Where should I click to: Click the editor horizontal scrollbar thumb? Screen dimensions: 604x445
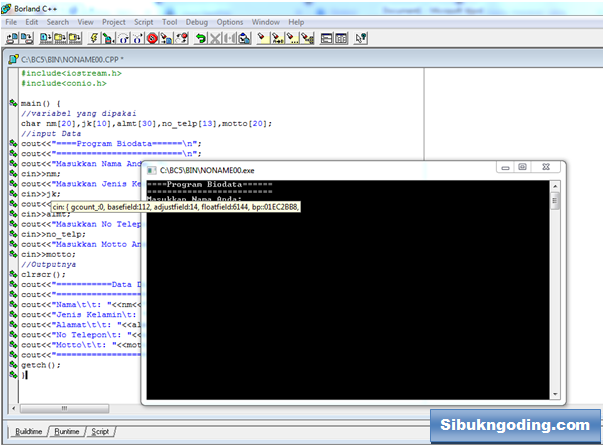[64, 408]
